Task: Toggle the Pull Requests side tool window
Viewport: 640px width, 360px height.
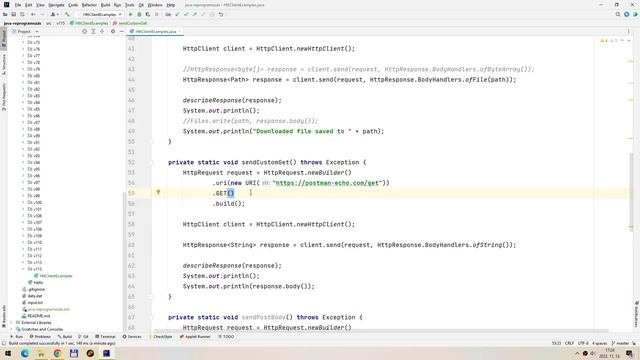Action: point(4,97)
